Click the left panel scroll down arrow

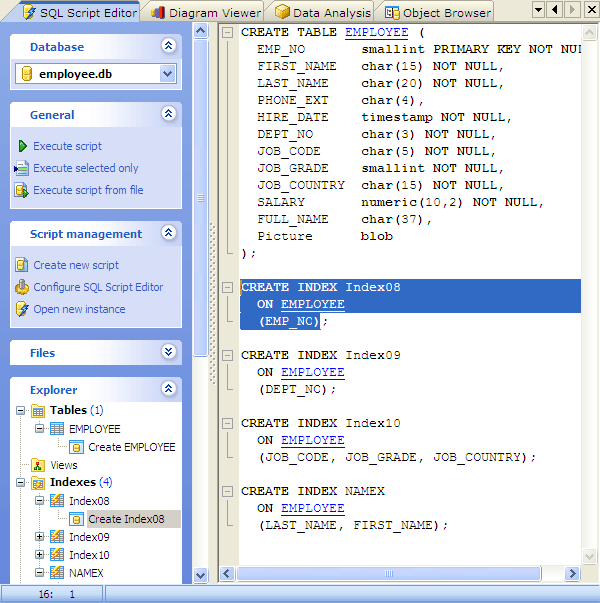[x=200, y=575]
